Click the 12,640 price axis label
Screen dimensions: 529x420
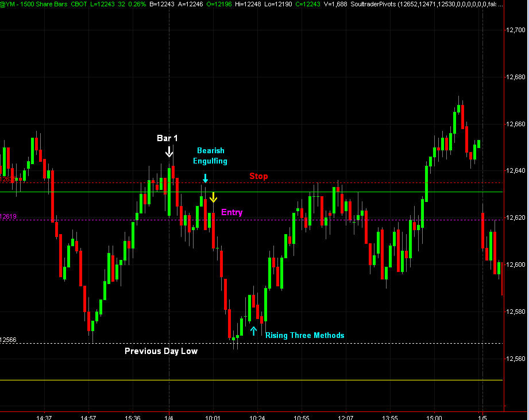(516, 170)
